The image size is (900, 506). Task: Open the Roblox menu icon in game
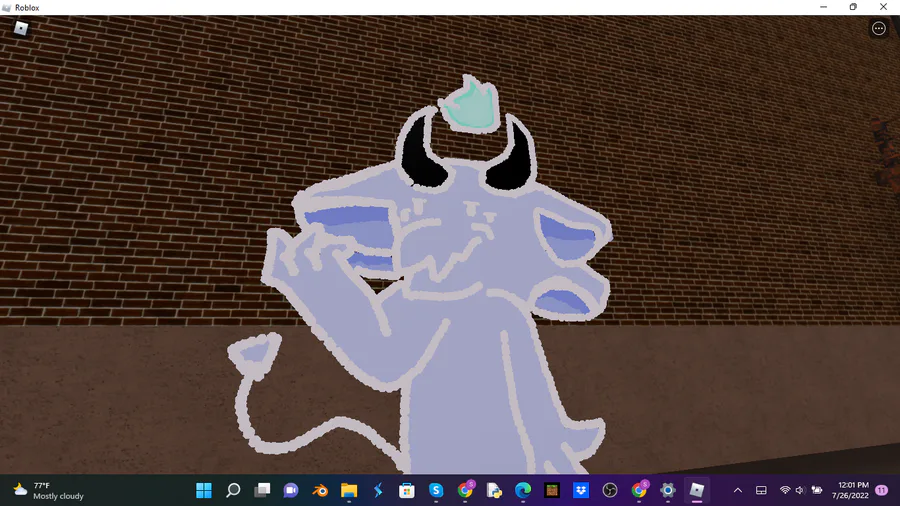[21, 28]
